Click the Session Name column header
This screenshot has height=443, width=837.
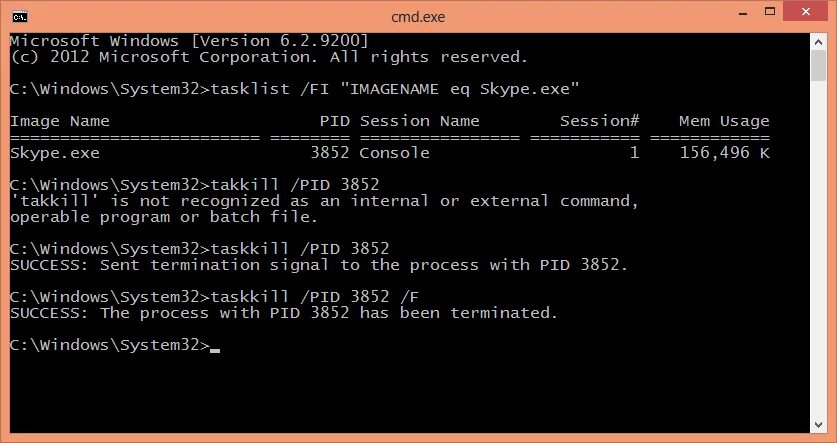420,121
